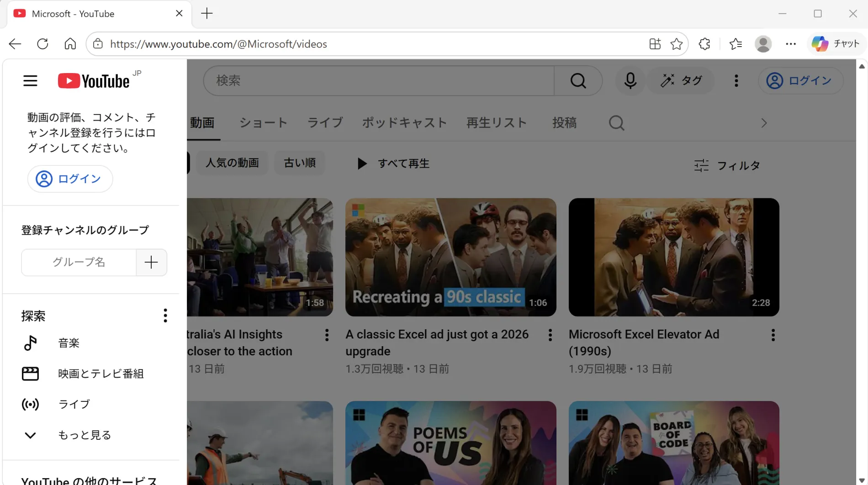Open the Copilot チャット button
The height and width of the screenshot is (485, 868).
(x=836, y=44)
